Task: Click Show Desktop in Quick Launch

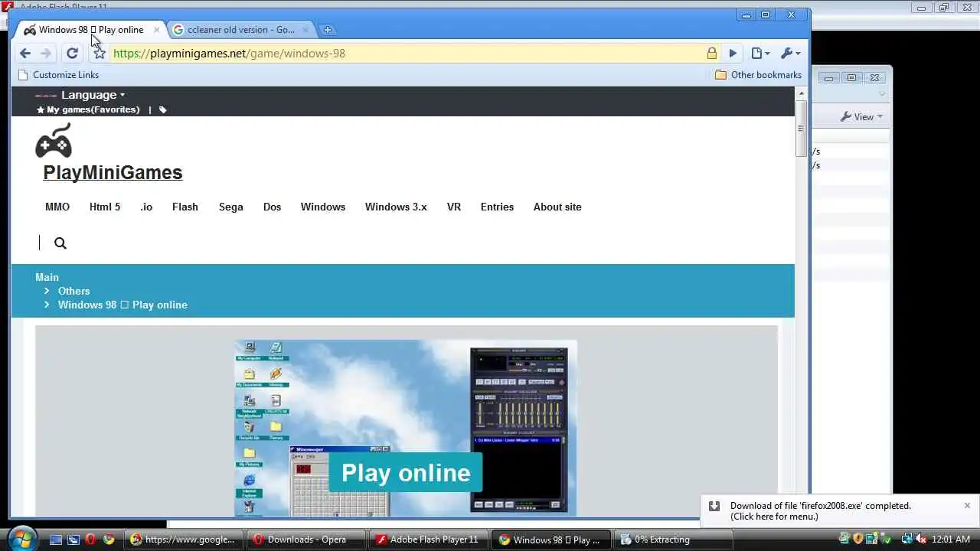Action: (x=55, y=540)
